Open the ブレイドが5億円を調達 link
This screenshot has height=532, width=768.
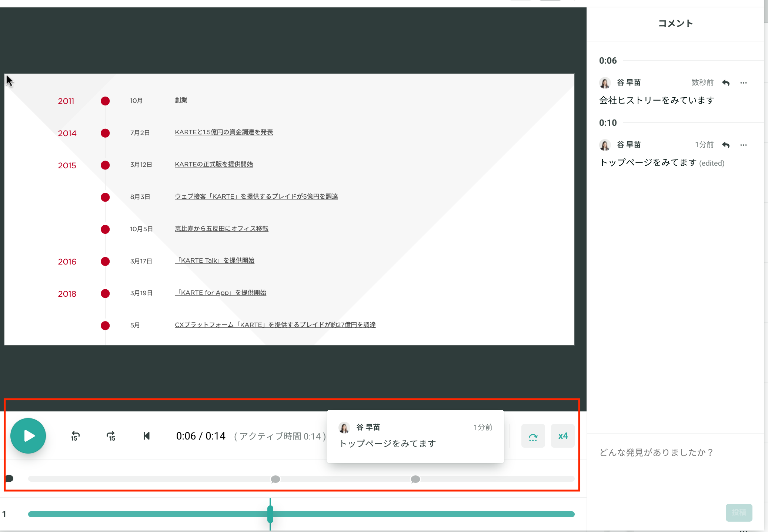(256, 196)
